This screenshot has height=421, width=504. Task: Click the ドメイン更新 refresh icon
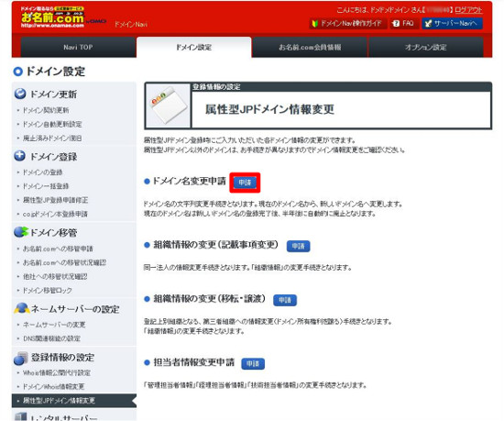20,94
